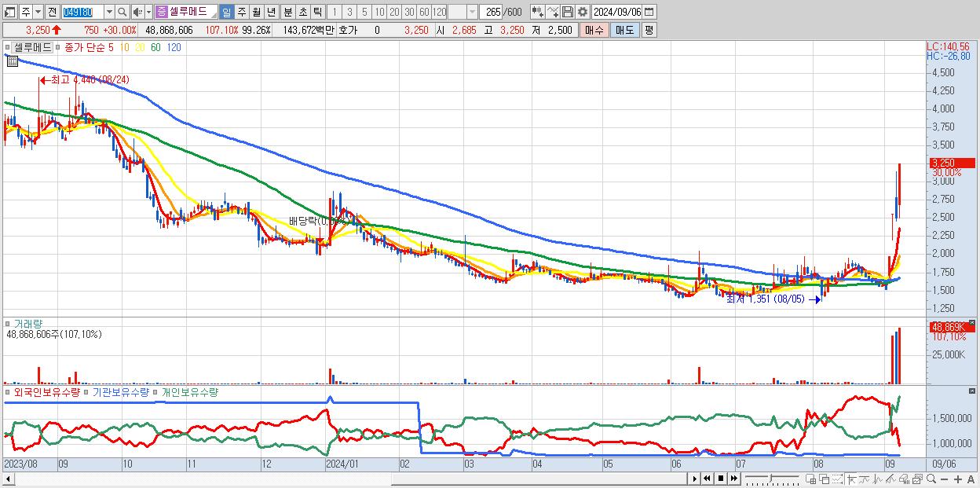
Task: Click the 개인보유수량 legend label
Action: pyautogui.click(x=190, y=391)
